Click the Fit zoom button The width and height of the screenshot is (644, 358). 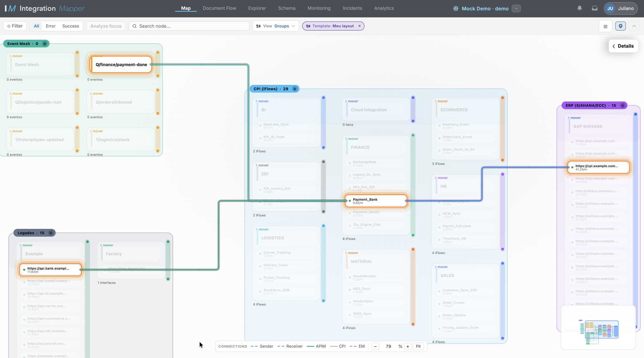pyautogui.click(x=418, y=346)
